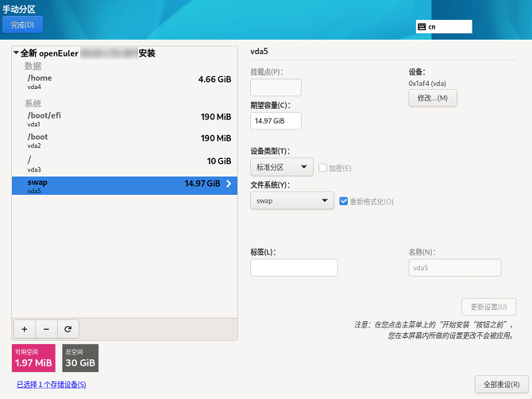
Task: Click the Label (标签) text field
Action: point(294,268)
